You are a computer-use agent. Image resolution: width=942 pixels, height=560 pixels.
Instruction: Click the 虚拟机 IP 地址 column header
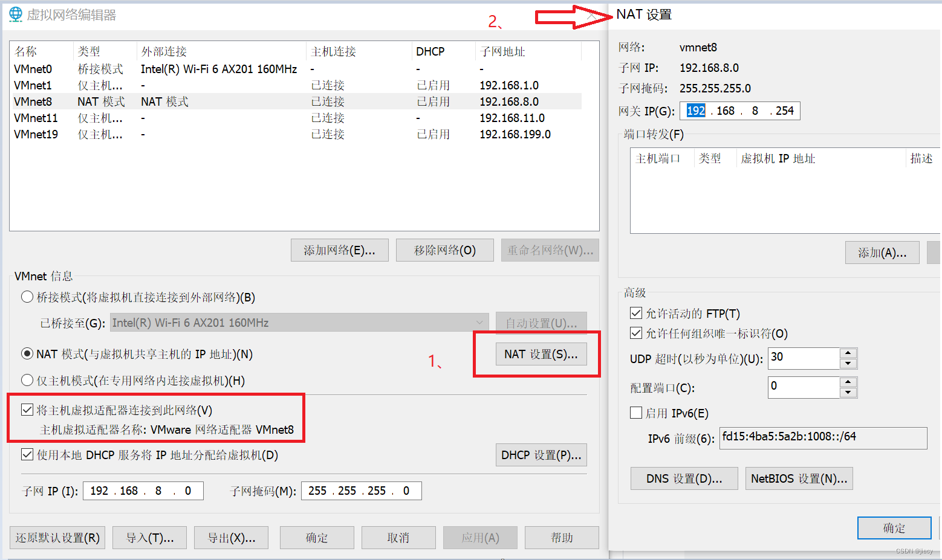pos(820,158)
